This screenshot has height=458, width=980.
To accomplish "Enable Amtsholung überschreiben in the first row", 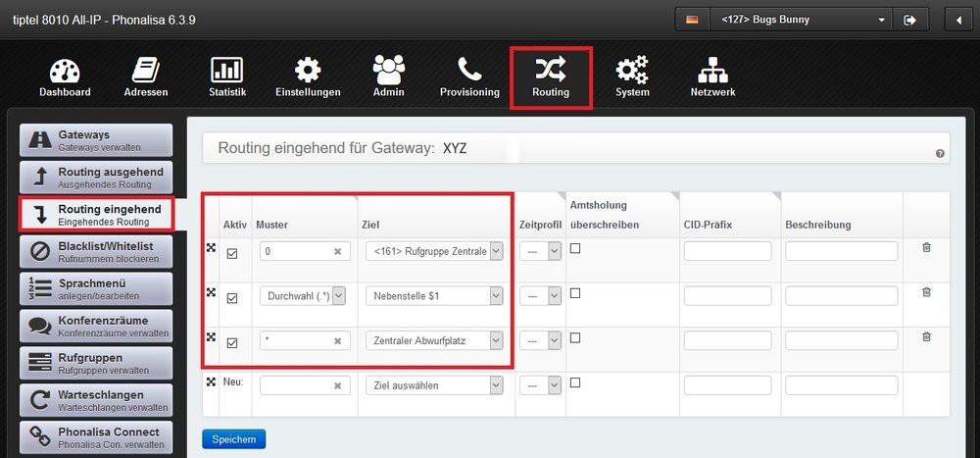I will (x=575, y=248).
